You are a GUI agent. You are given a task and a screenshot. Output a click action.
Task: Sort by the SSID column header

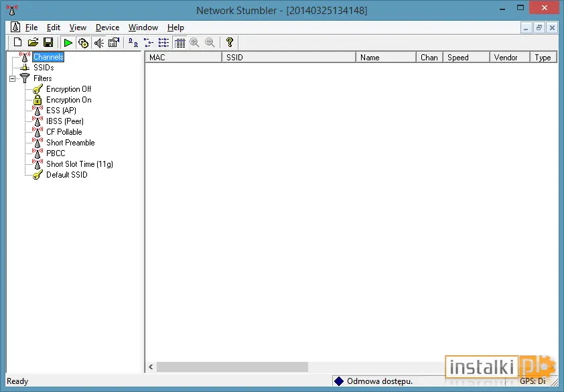pos(289,58)
